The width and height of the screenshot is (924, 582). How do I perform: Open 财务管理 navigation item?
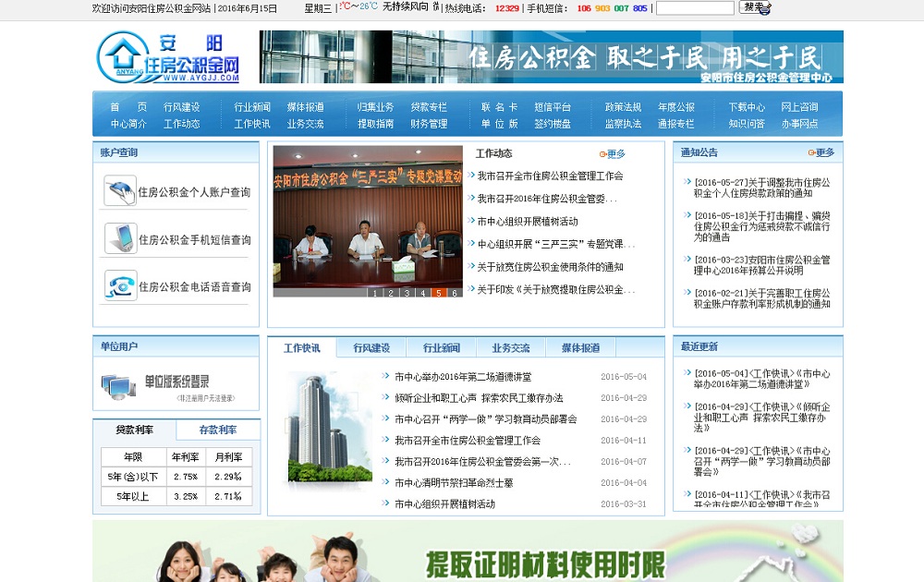pos(429,124)
